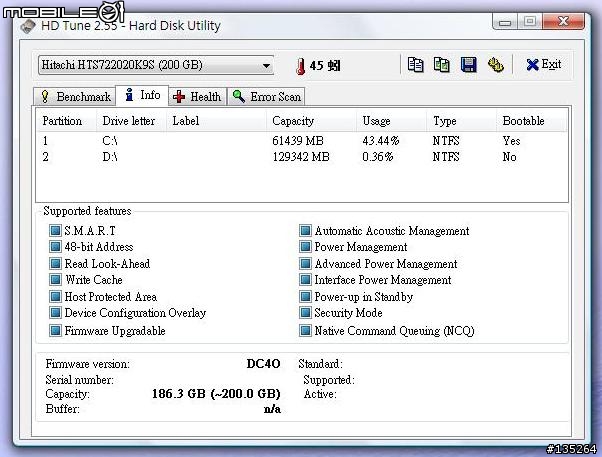This screenshot has width=602, height=457.
Task: Click the 129342 MB capacity value
Action: pos(301,157)
